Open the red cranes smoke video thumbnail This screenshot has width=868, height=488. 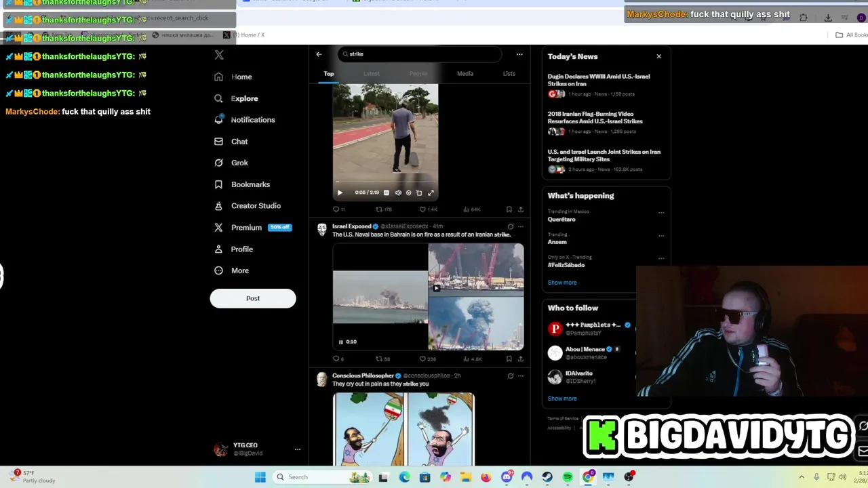476,270
